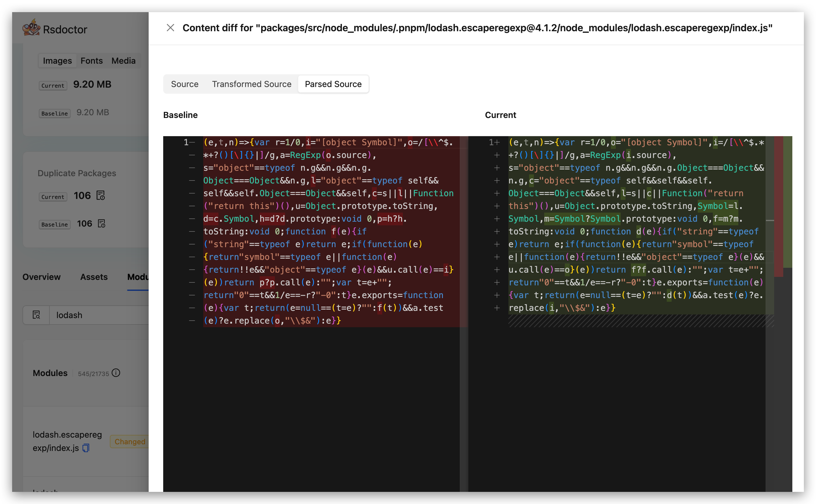Open the Overview tab
Screen dimensions: 816x504
pyautogui.click(x=41, y=277)
